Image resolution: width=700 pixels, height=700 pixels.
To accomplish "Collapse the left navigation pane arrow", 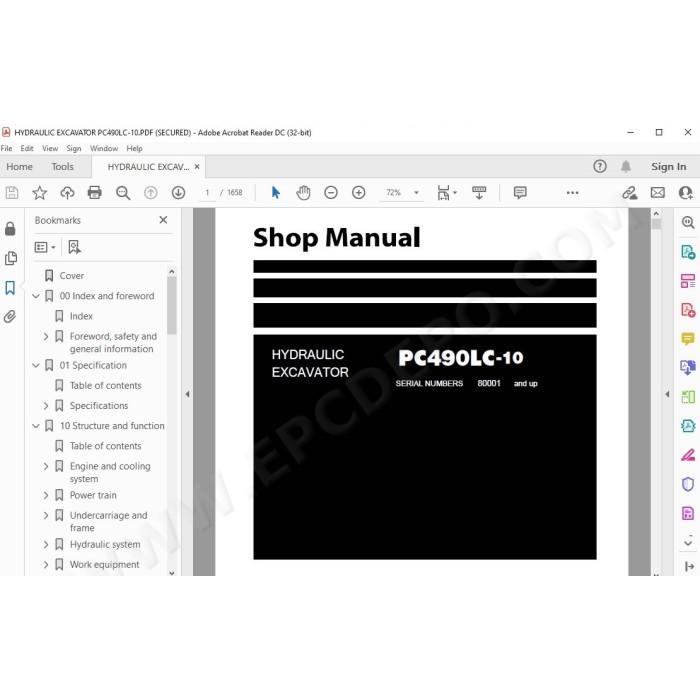I will click(188, 394).
